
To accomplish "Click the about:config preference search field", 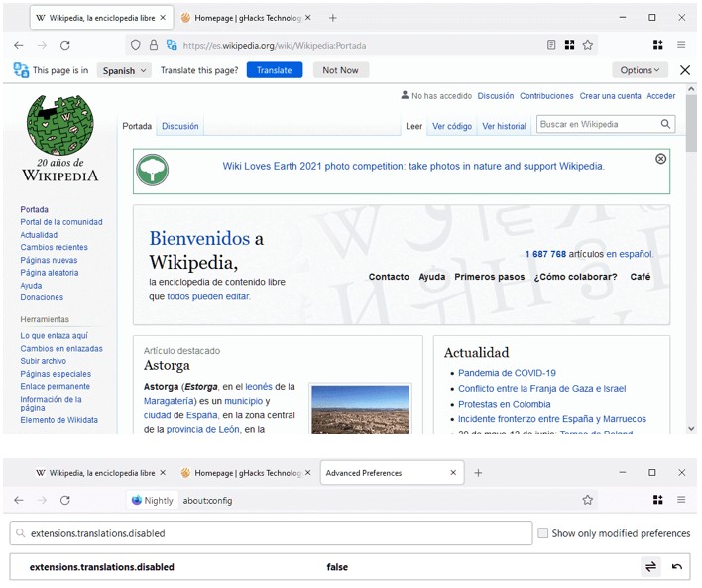I will [271, 533].
